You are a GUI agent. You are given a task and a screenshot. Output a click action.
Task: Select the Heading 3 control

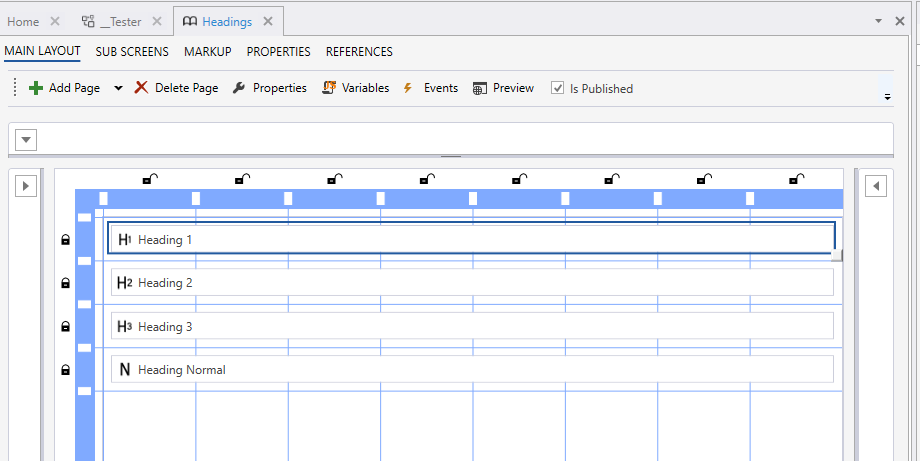tap(472, 326)
